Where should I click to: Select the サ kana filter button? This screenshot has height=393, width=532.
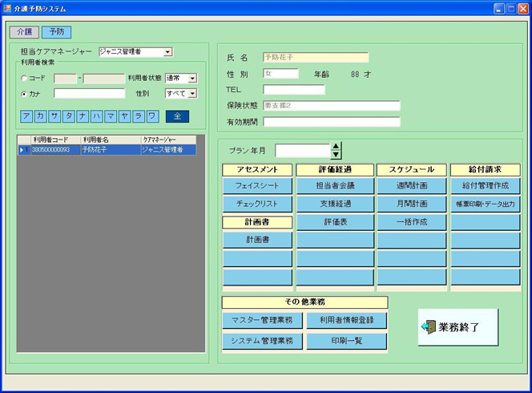pos(54,116)
